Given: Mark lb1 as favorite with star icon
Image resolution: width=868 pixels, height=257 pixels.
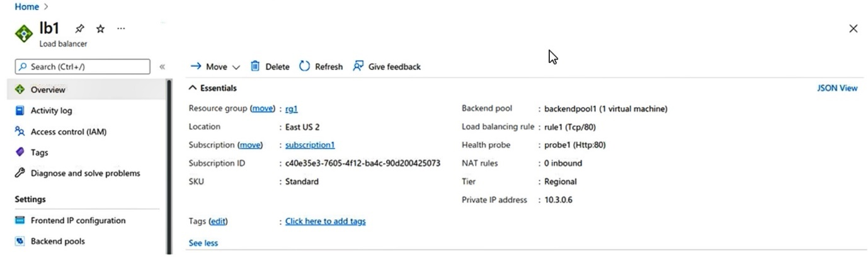Looking at the screenshot, I should click(x=100, y=29).
